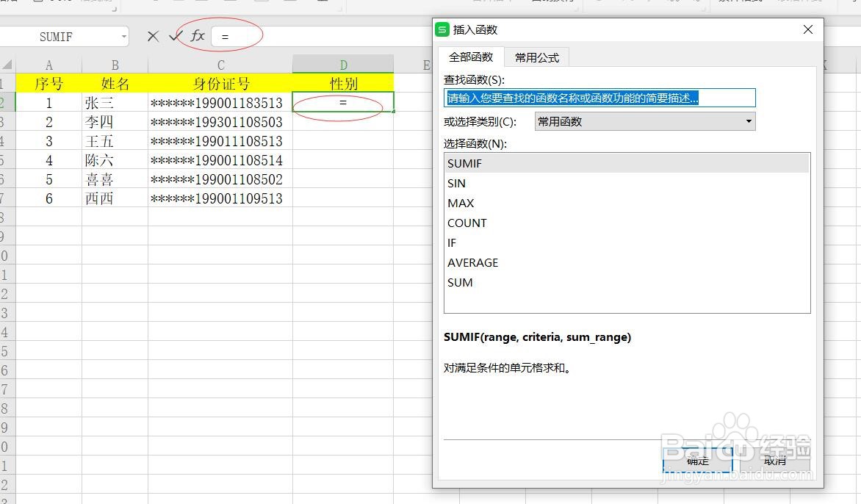This screenshot has width=861, height=504.
Task: Select column A header
Action: point(49,65)
